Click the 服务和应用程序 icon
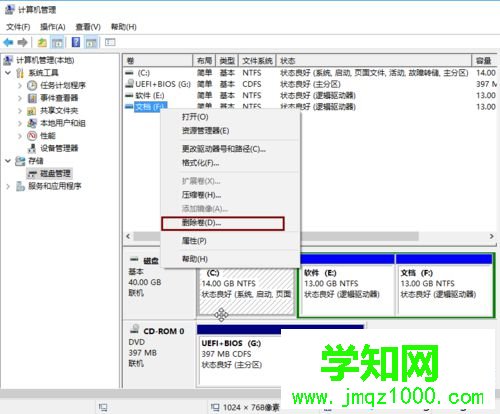The width and height of the screenshot is (500, 414). coord(20,186)
